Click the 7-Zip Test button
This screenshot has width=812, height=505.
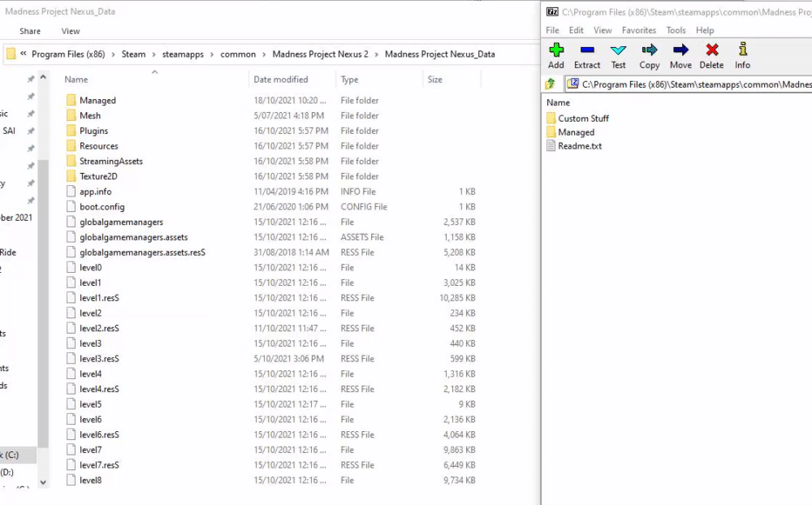[x=618, y=56]
